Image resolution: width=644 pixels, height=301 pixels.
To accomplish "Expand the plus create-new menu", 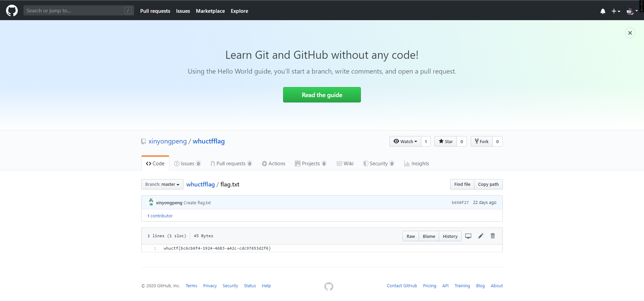I will tap(616, 11).
